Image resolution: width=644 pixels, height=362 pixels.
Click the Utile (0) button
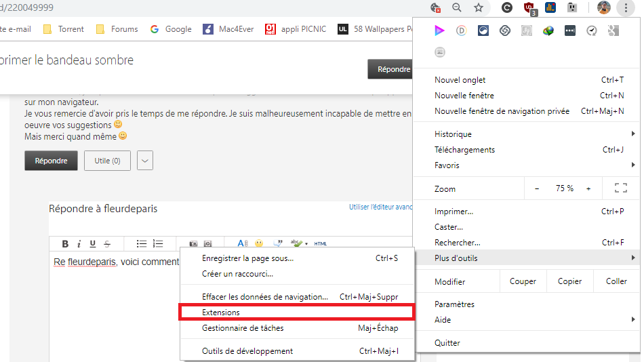(107, 161)
